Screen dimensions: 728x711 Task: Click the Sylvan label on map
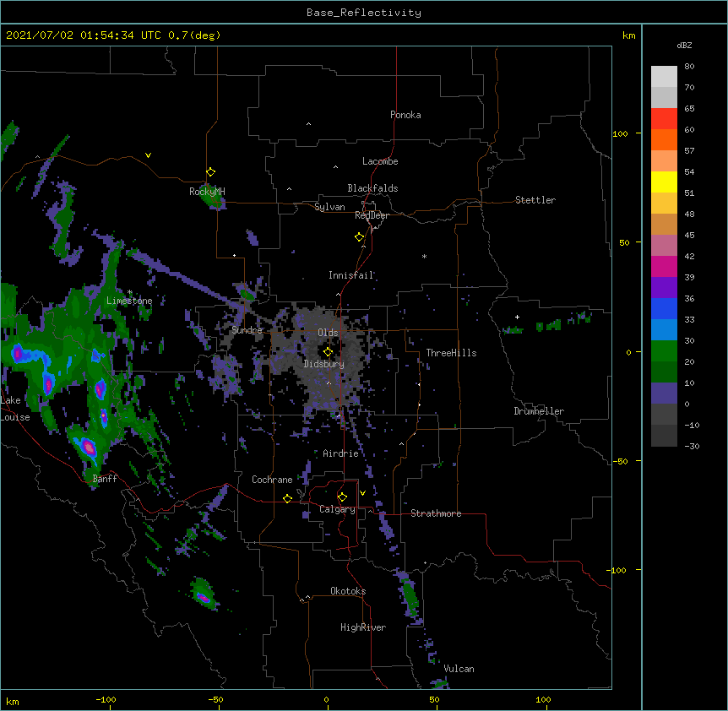click(329, 207)
